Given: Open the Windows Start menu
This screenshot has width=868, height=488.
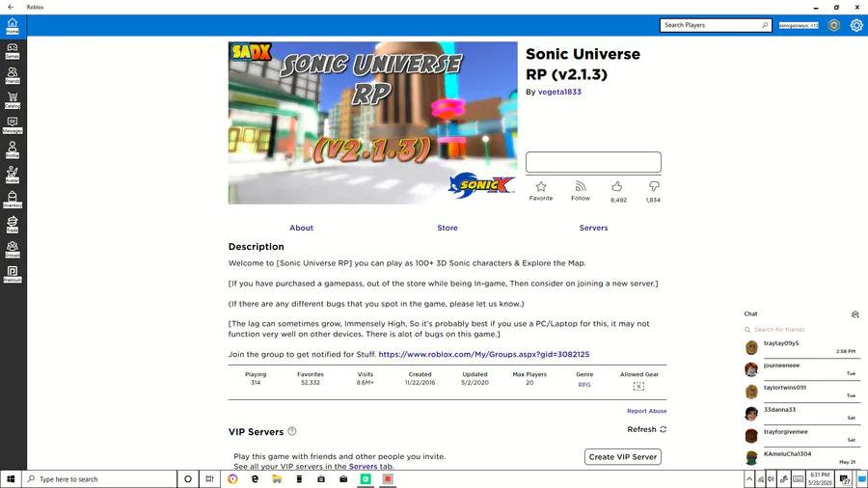Looking at the screenshot, I should 11,479.
